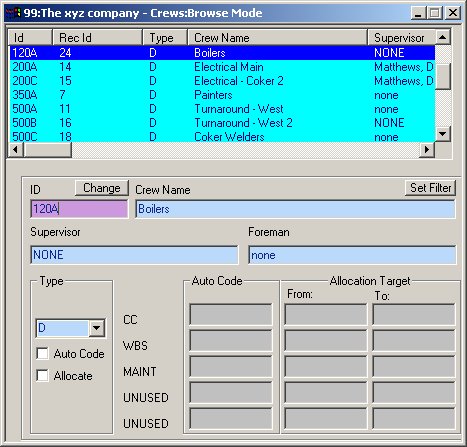The height and width of the screenshot is (447, 467).
Task: Click the horizontal scrollbar thumb
Action: [x=47, y=149]
